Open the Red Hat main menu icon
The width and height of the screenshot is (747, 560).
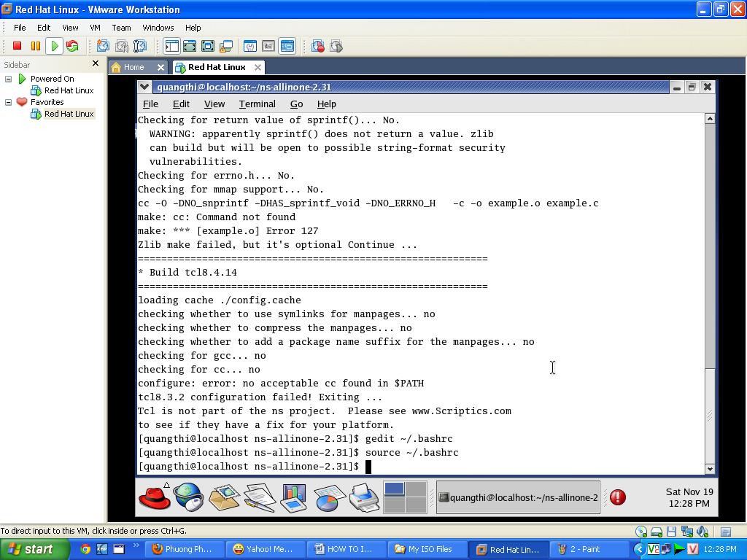[x=154, y=497]
